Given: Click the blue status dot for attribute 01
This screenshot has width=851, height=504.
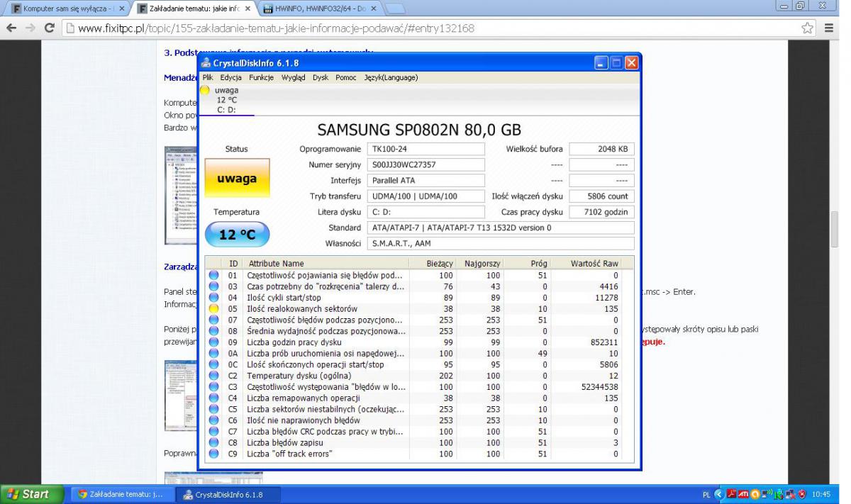Looking at the screenshot, I should (213, 274).
